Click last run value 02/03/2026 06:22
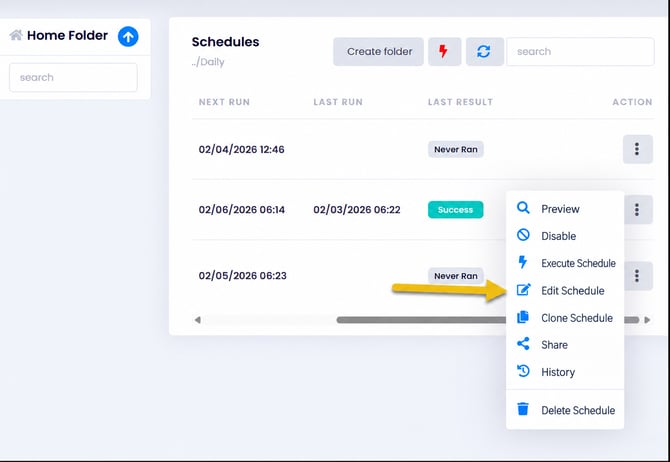670x462 pixels. point(357,210)
